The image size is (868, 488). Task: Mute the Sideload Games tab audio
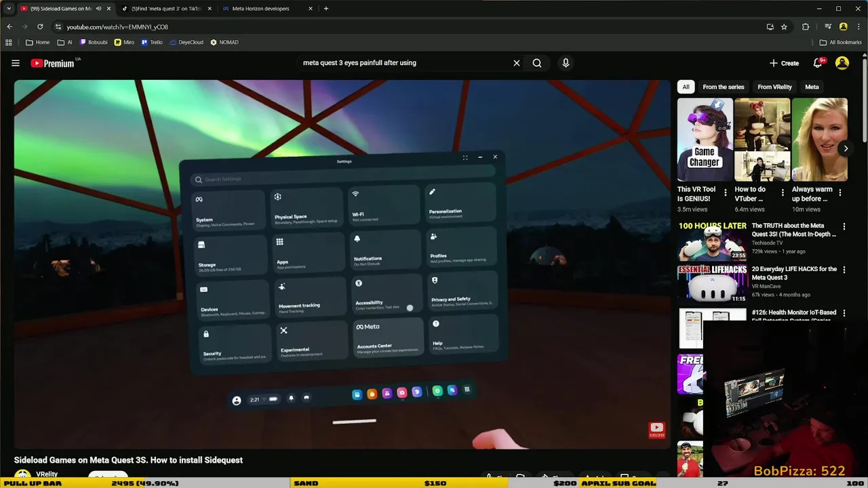pos(99,9)
